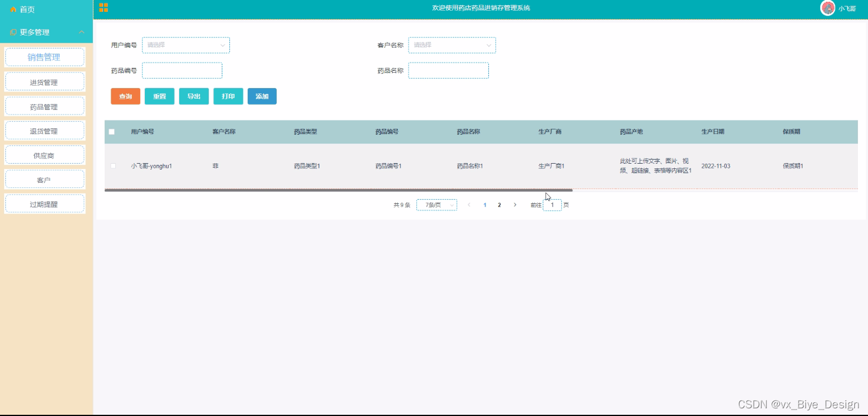Open 供应商 in the sidebar
Screen dimensions: 868x416
coord(44,155)
